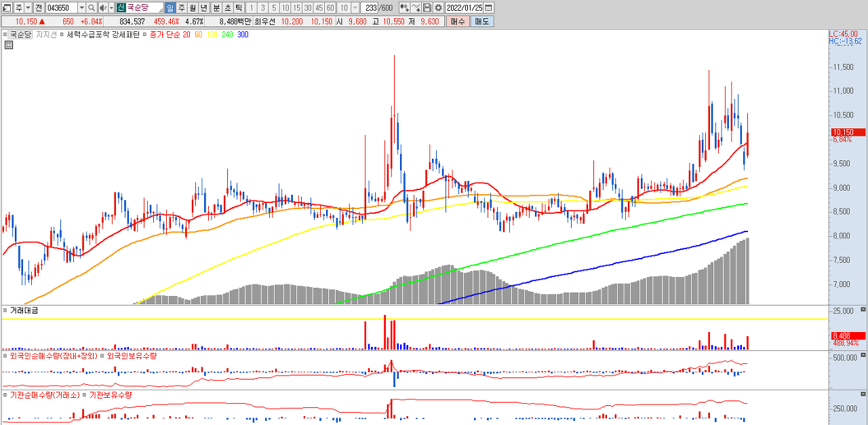The height and width of the screenshot is (425, 868).
Task: Select the 초 second period toggle
Action: pyautogui.click(x=227, y=7)
